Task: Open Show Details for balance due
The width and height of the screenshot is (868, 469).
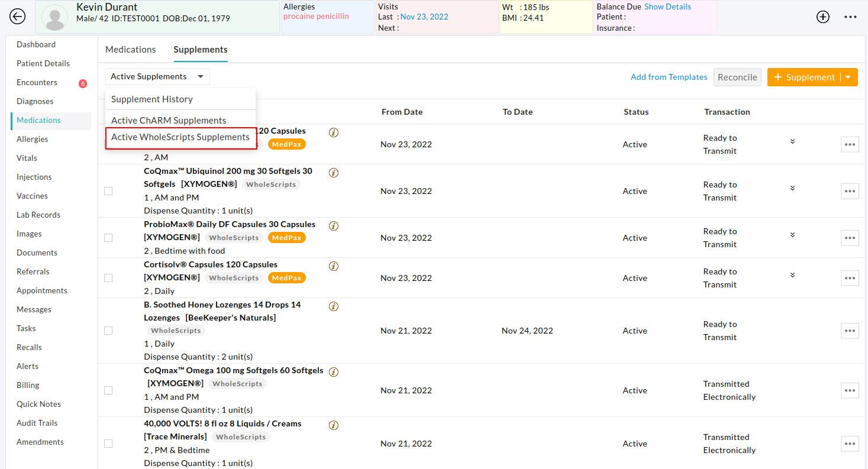Action: 667,7
